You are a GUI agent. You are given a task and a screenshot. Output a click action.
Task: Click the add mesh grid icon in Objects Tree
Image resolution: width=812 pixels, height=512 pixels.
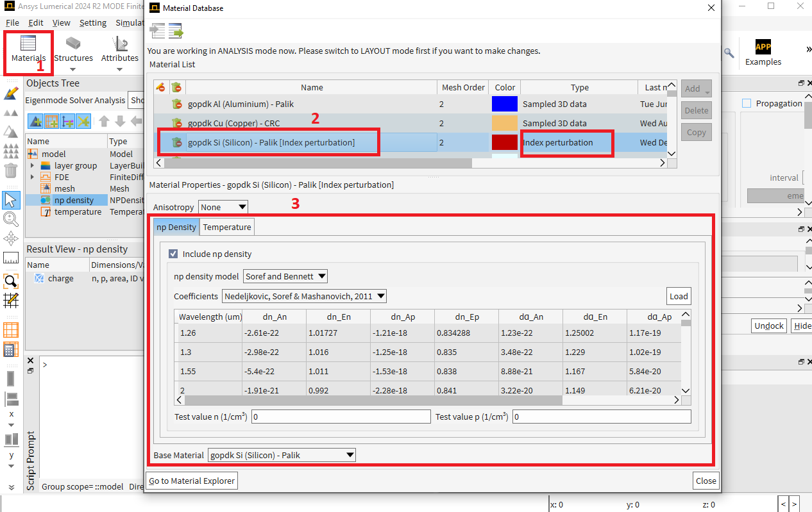[51, 121]
